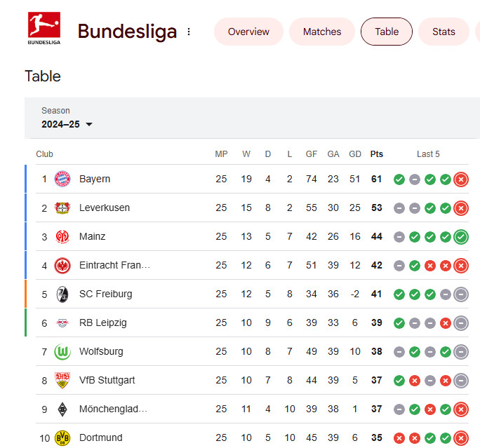
Task: Click the VfB Stuttgart club crest
Action: click(62, 380)
